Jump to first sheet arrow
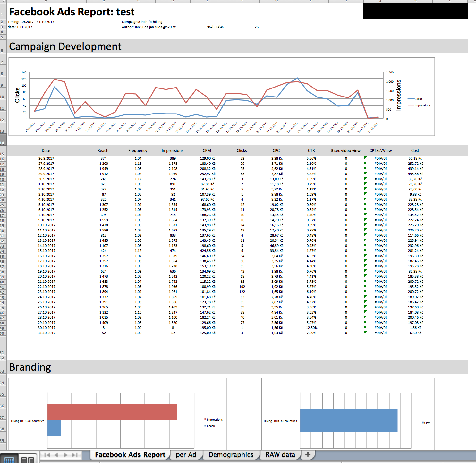Viewport: 476px width, 463px height. (47, 455)
